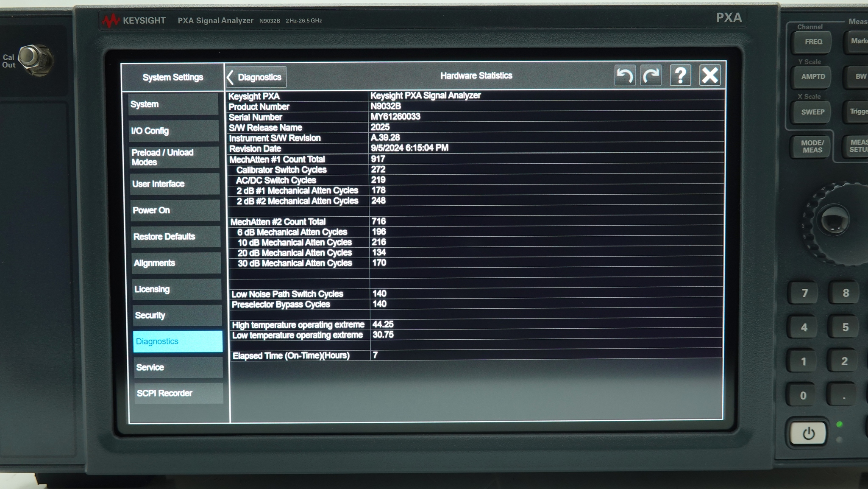Viewport: 868px width, 489px height.
Task: Click 6 dB Mechanical Atten Cycles value 196
Action: [x=379, y=232]
